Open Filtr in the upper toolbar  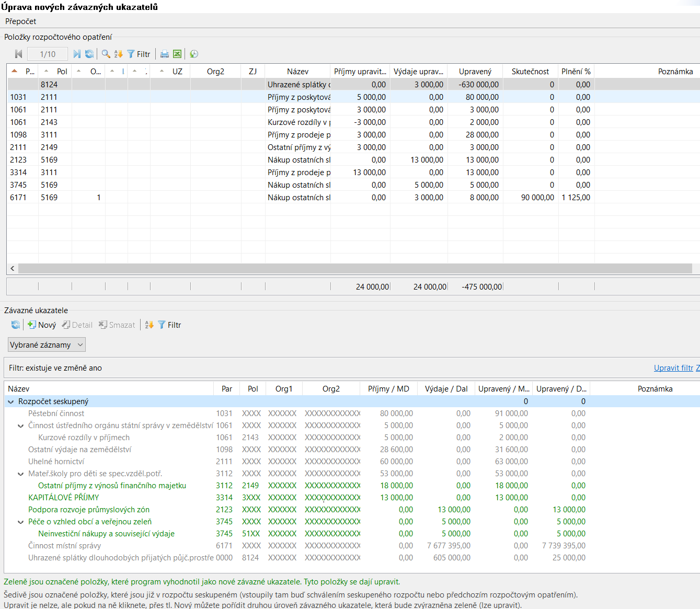pos(139,54)
